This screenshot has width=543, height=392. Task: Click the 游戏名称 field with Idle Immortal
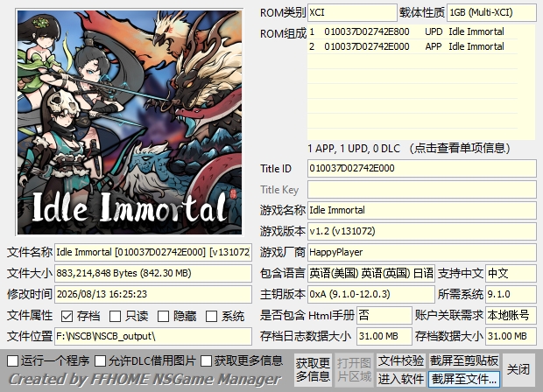[422, 210]
